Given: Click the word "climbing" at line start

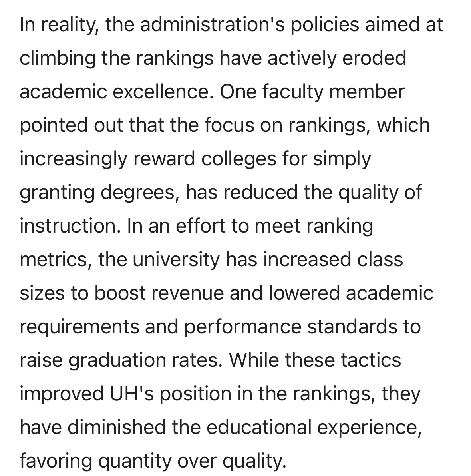Looking at the screenshot, I should (58, 59).
